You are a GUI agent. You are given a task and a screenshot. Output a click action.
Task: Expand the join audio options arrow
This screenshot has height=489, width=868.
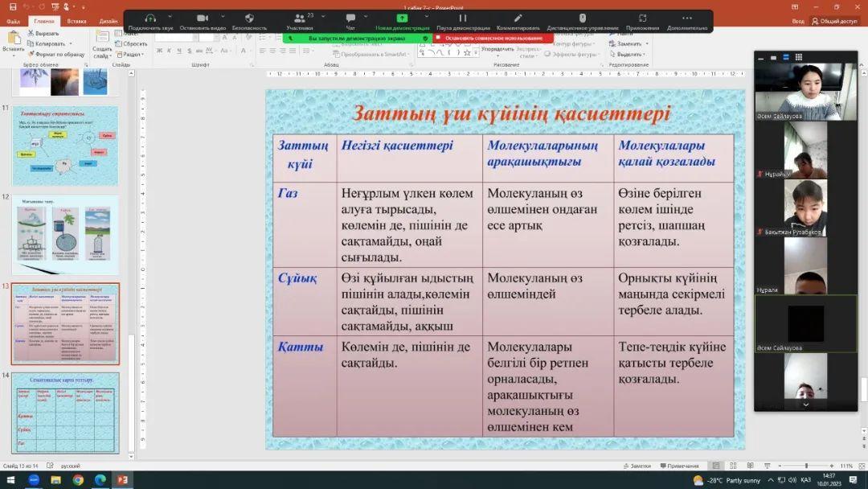point(170,17)
